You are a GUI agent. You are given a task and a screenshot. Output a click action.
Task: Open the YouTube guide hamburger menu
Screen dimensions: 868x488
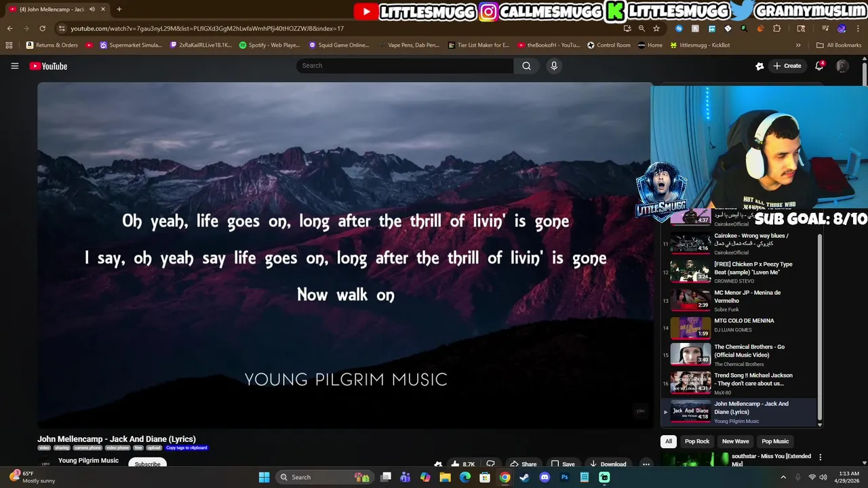(14, 66)
